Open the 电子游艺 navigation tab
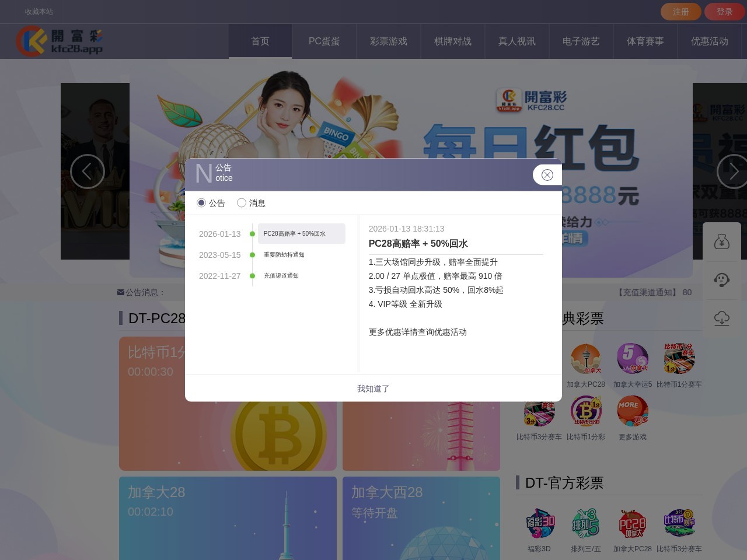Viewport: 747px width, 560px height. (581, 41)
